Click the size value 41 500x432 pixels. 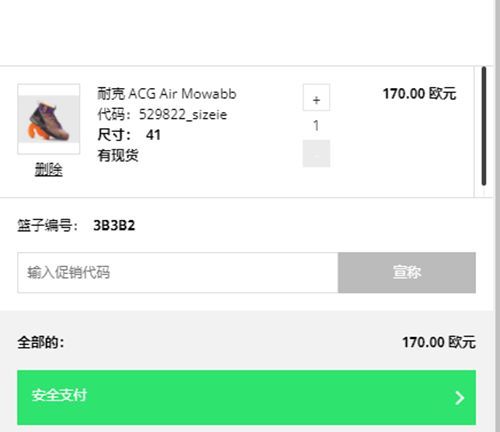point(153,135)
